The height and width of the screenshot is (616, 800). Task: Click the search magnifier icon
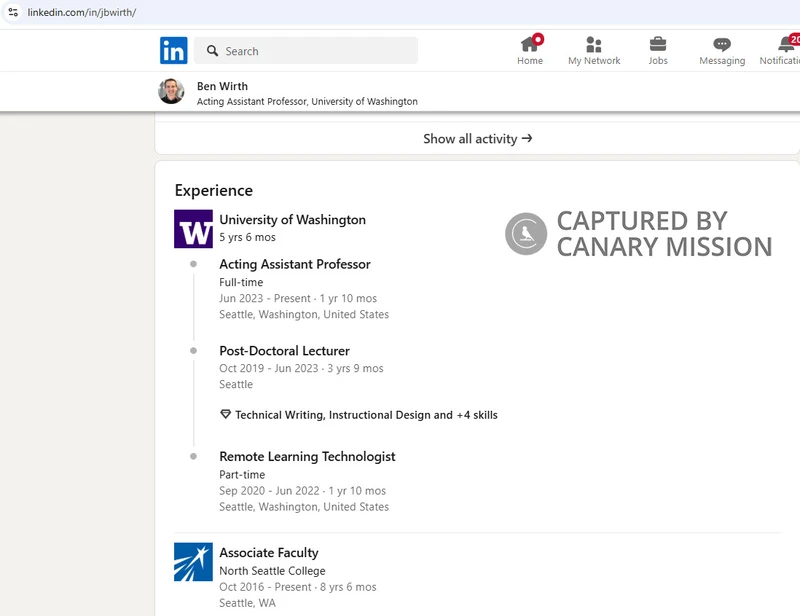click(212, 51)
